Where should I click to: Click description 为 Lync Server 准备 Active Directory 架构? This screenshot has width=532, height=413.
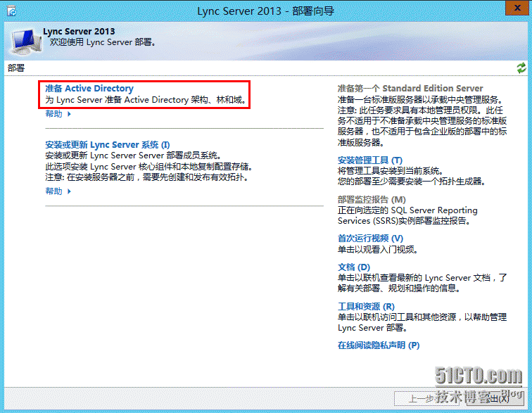click(146, 100)
